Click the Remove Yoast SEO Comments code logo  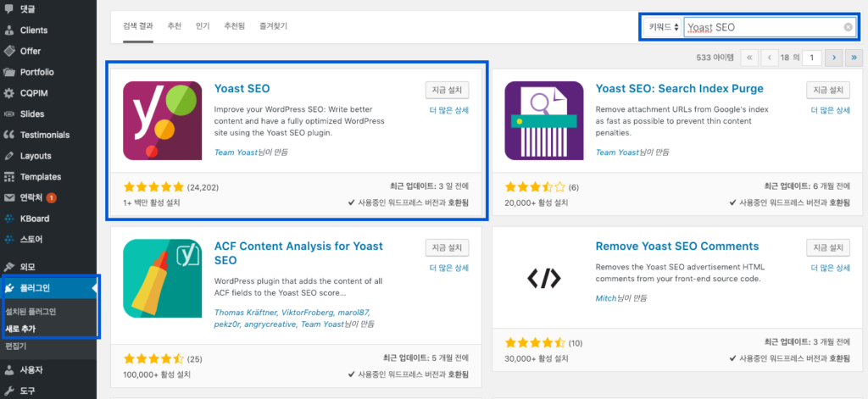click(544, 279)
